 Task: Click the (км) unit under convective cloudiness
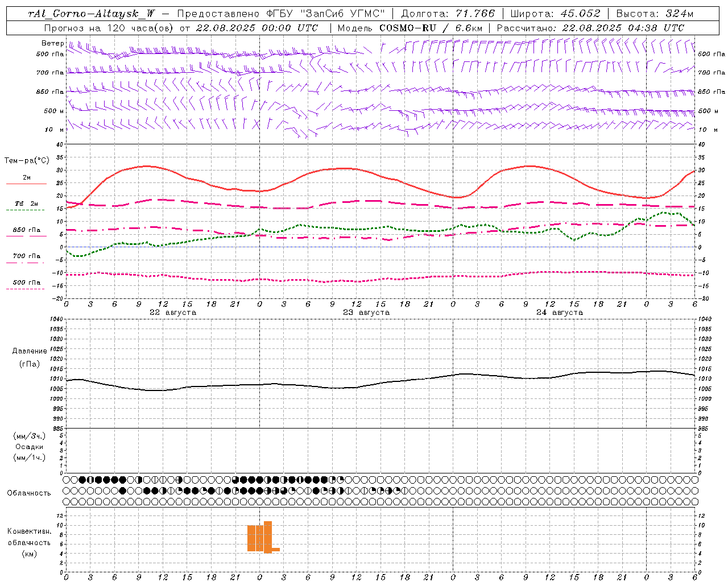coord(29,554)
